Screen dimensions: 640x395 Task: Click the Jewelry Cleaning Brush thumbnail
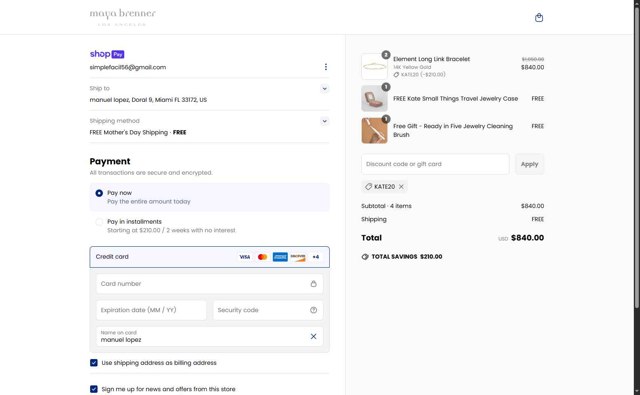tap(374, 131)
